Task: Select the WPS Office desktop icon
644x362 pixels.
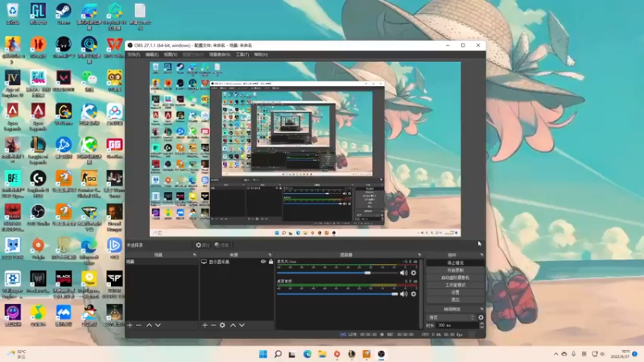Action: (x=114, y=47)
